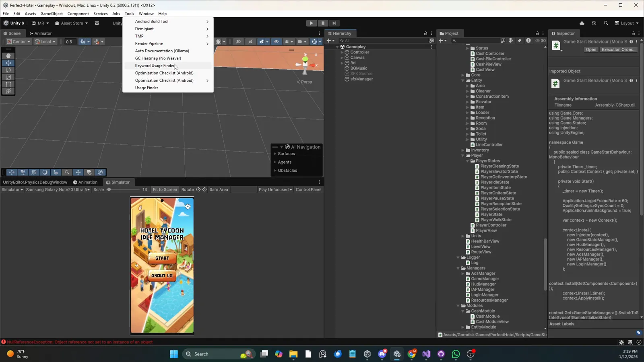
Task: Click the START button in game
Action: point(162,258)
